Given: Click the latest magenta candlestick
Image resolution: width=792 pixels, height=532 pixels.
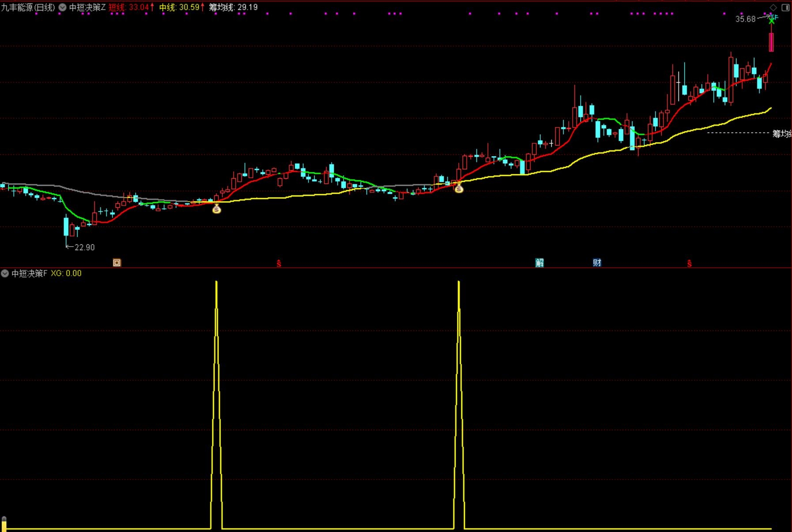Looking at the screenshot, I should [771, 42].
